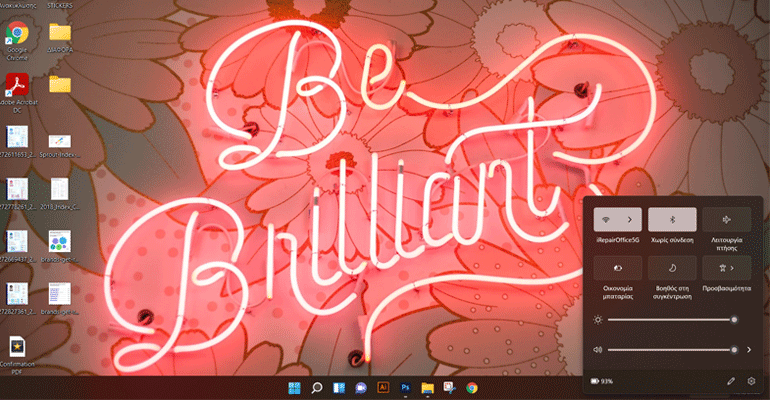Open taskbar Search magnifier
Image resolution: width=770 pixels, height=400 pixels.
pos(317,388)
